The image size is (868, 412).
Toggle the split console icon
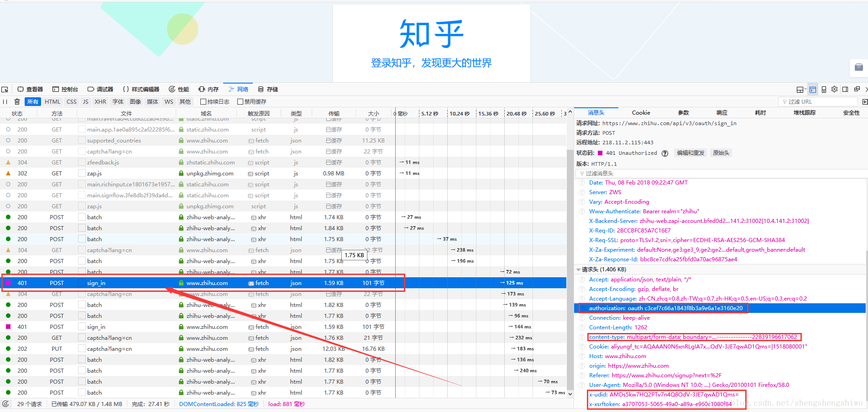pos(813,90)
